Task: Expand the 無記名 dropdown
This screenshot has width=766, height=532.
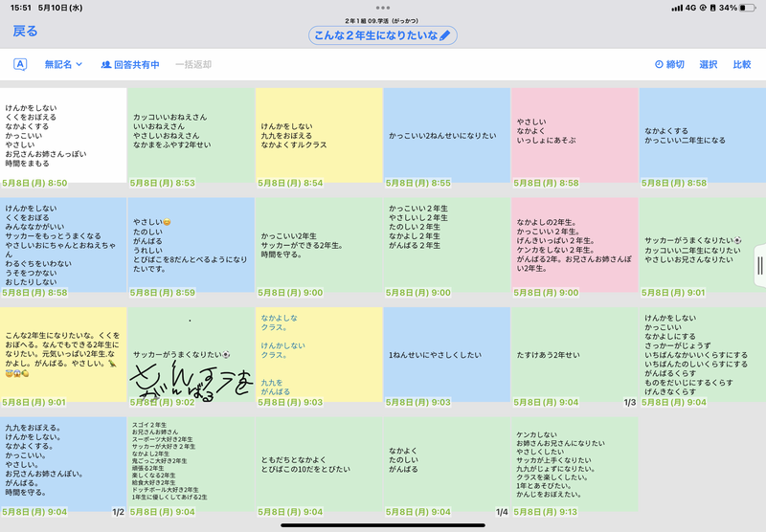Action: point(63,64)
